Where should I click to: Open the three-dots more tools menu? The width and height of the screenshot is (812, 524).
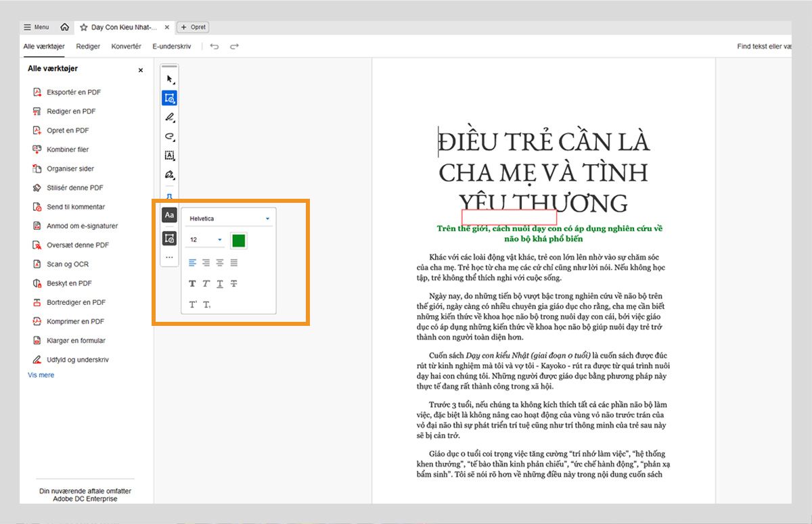click(169, 258)
